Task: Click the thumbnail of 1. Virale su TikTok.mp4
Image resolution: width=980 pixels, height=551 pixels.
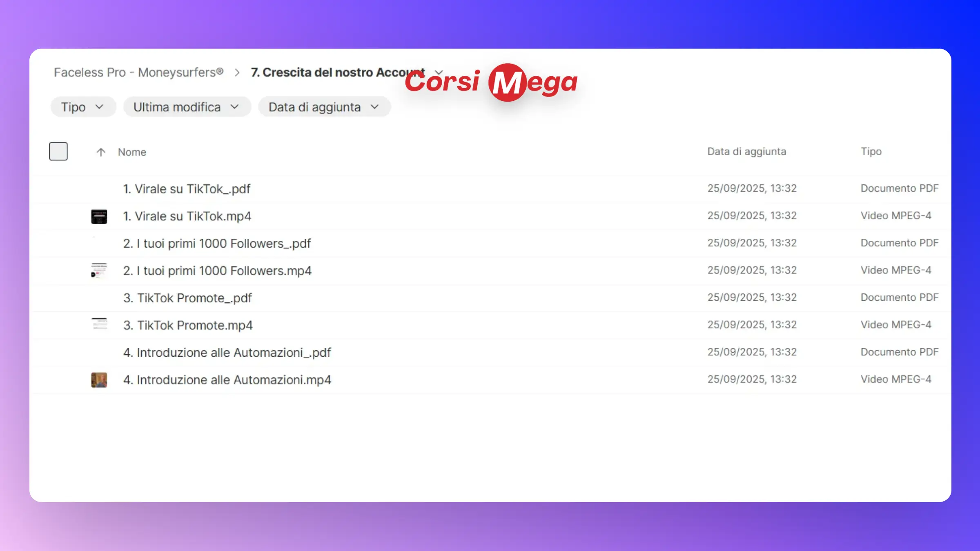Action: click(x=99, y=216)
